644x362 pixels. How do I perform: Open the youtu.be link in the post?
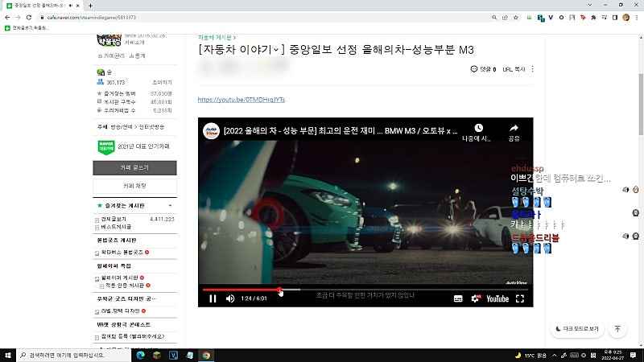[x=241, y=100]
